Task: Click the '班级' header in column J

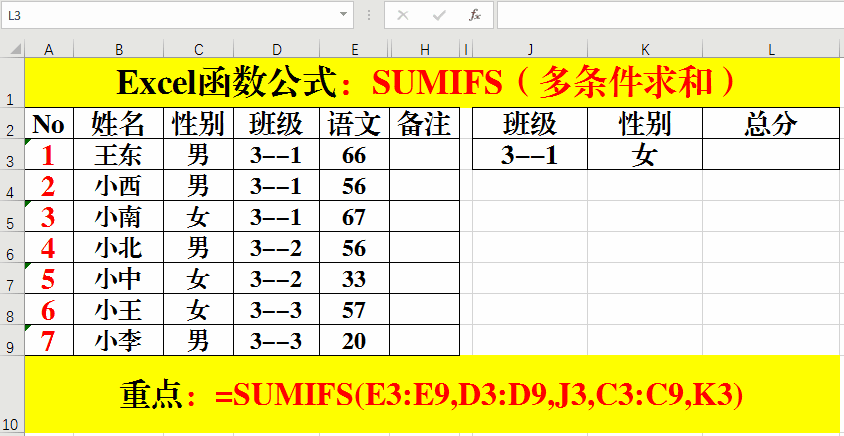Action: (530, 124)
